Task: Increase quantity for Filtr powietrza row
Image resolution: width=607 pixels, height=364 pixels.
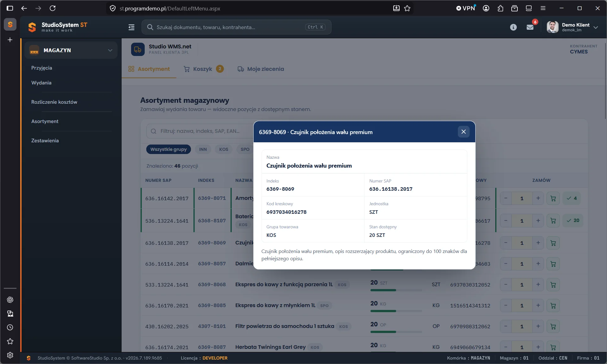Action: click(538, 326)
